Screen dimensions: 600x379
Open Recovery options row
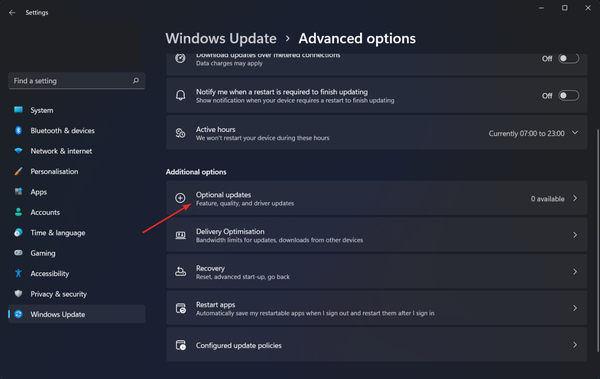(x=377, y=271)
